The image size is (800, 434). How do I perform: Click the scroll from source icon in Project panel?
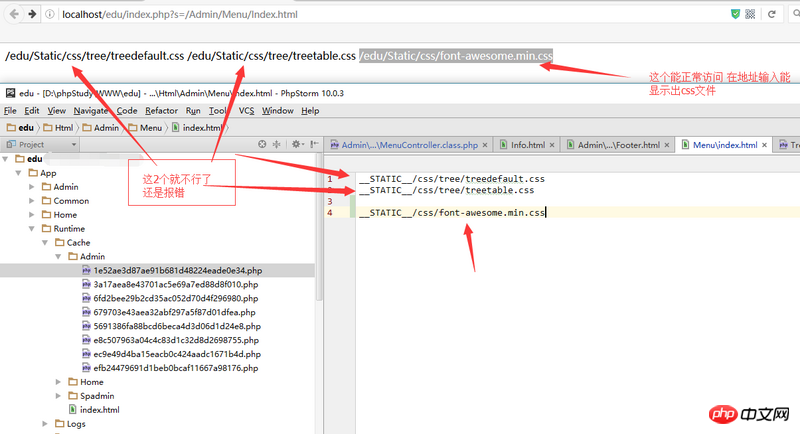pos(262,144)
